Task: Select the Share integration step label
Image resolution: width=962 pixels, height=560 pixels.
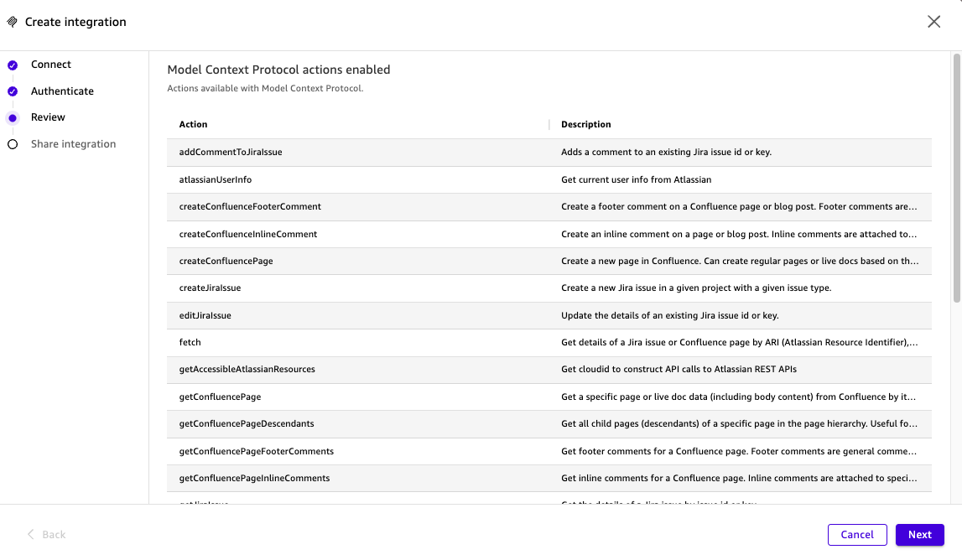Action: point(74,144)
